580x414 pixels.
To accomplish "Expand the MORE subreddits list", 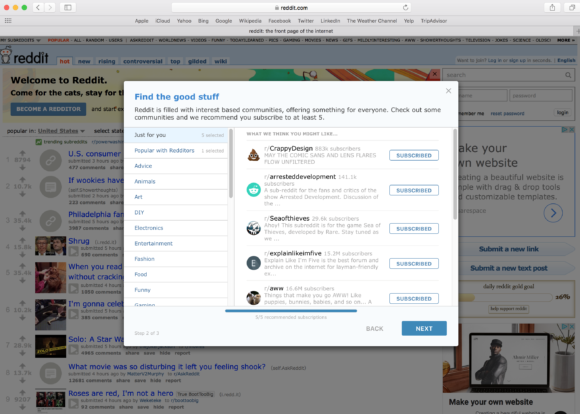I will point(566,40).
